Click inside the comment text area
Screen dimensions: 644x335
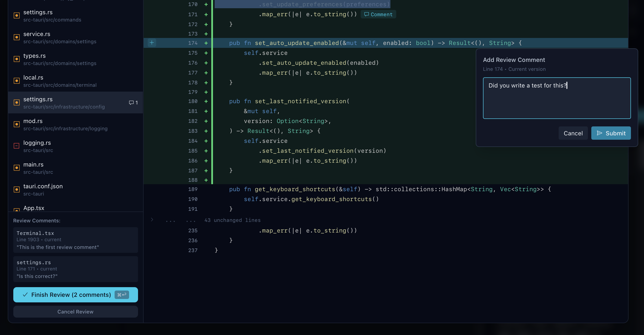pos(557,98)
